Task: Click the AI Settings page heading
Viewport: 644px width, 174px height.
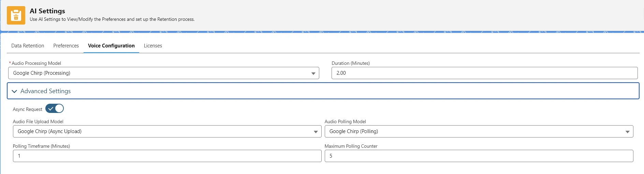Action: pos(47,11)
